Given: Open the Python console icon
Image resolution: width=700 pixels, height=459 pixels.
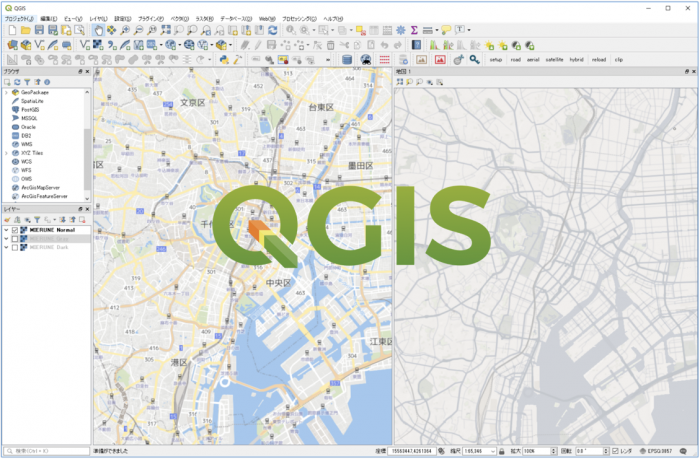Looking at the screenshot, I should point(224,60).
